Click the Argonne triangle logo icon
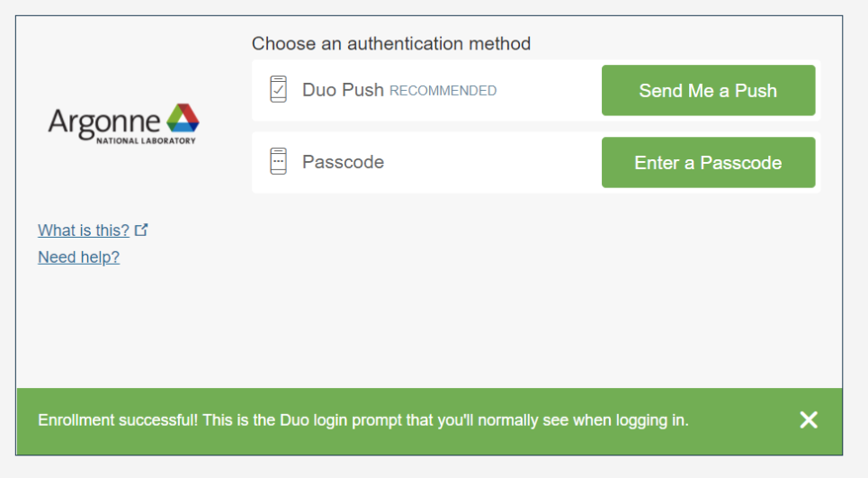 point(183,117)
